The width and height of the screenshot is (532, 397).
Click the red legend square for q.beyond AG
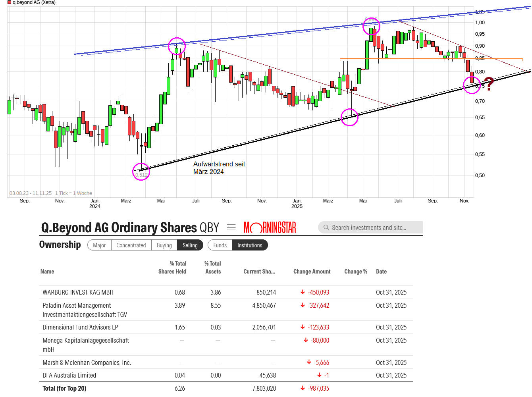tap(9, 2)
